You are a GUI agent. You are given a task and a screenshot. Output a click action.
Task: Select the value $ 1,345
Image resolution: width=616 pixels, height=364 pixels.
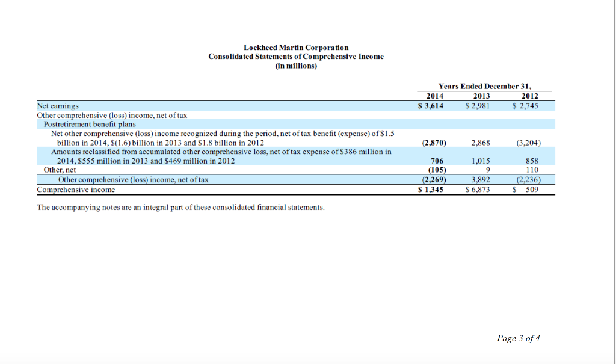(x=431, y=189)
